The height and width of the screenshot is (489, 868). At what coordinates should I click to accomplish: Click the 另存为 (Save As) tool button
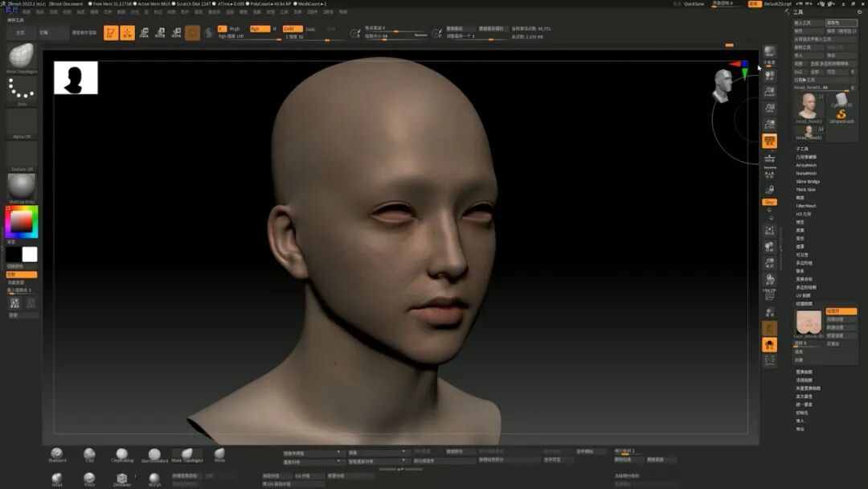pos(841,23)
